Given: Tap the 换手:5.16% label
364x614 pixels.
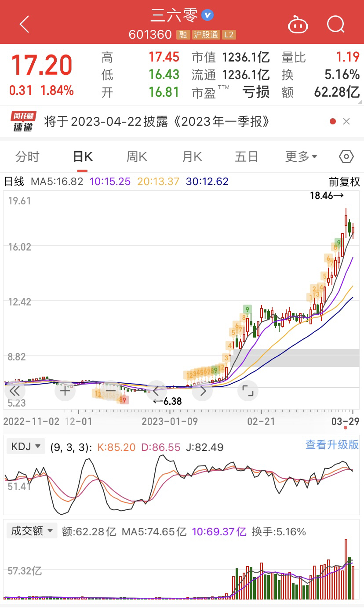Looking at the screenshot, I should [x=279, y=531].
